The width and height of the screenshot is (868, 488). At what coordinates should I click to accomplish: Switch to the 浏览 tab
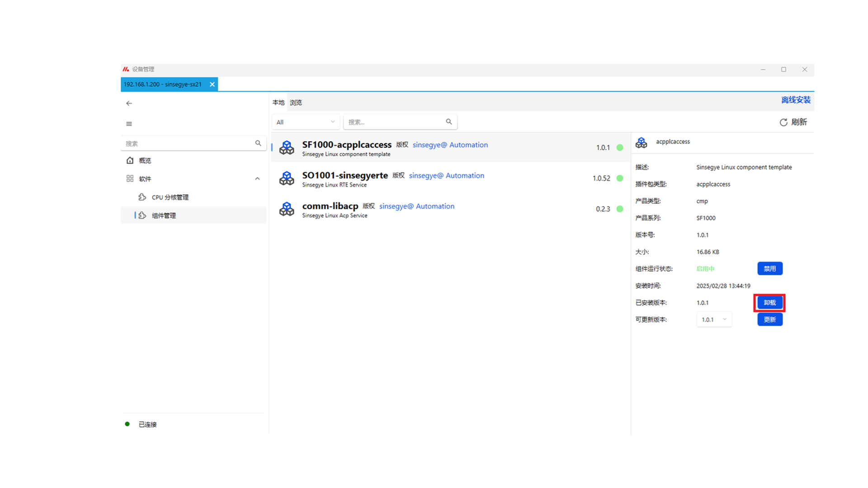[x=296, y=103]
